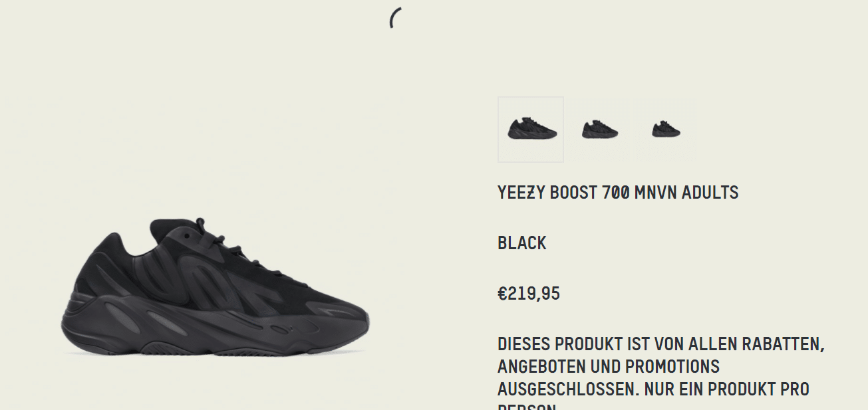Click the BLACK color label
Screen dimensions: 868x410
pos(522,243)
